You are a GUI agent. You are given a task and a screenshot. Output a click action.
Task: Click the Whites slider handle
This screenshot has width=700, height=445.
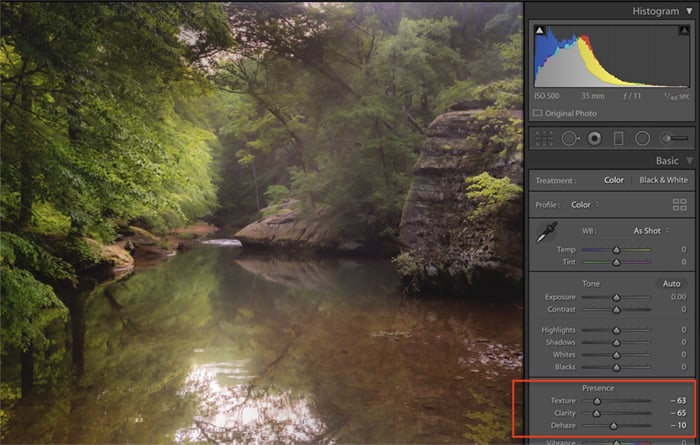[617, 355]
